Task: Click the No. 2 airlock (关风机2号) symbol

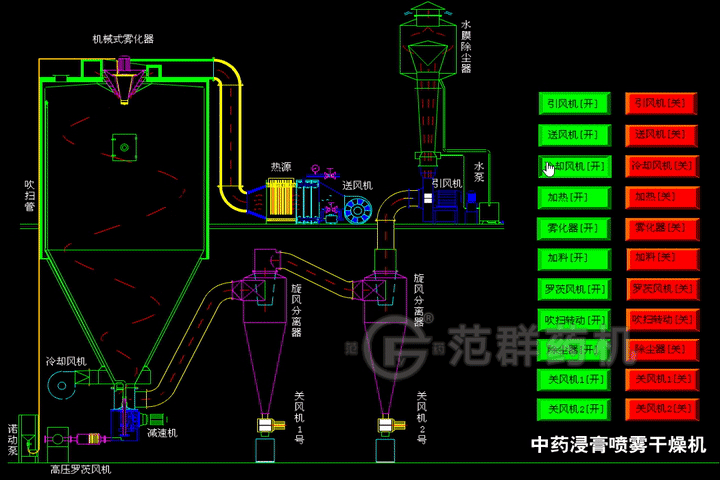Action: tap(385, 425)
